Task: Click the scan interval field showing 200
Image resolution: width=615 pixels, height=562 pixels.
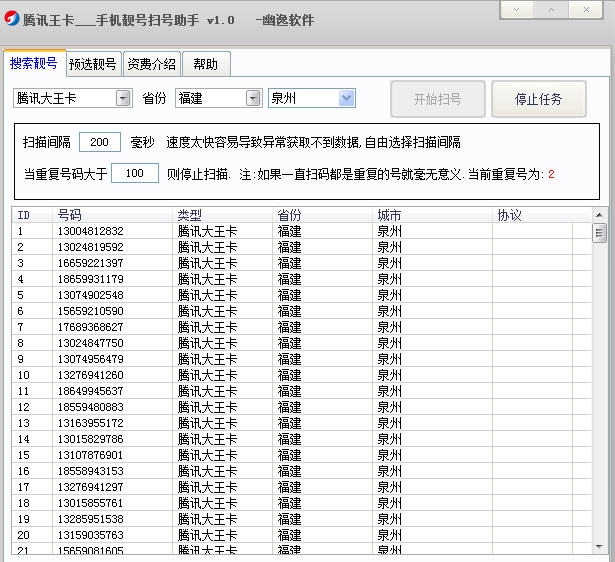Action: pyautogui.click(x=99, y=143)
